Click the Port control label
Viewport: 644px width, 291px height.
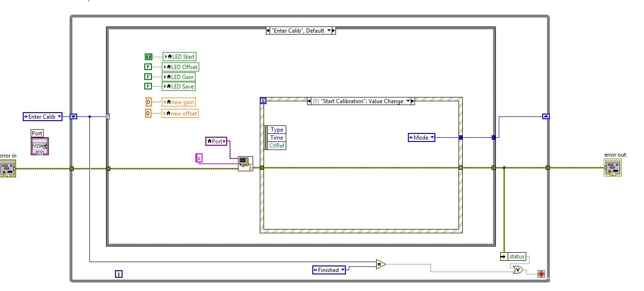pyautogui.click(x=37, y=133)
